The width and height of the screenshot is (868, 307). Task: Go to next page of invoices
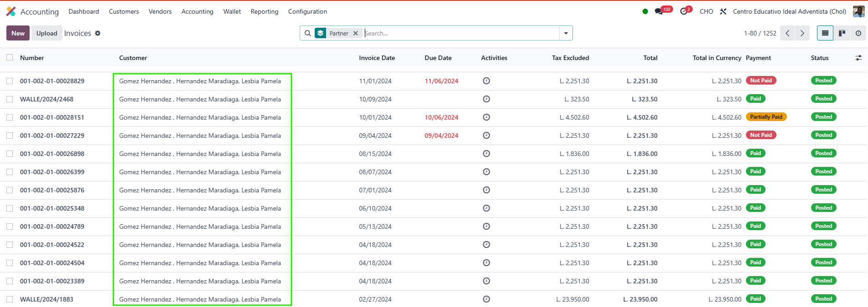click(x=802, y=33)
